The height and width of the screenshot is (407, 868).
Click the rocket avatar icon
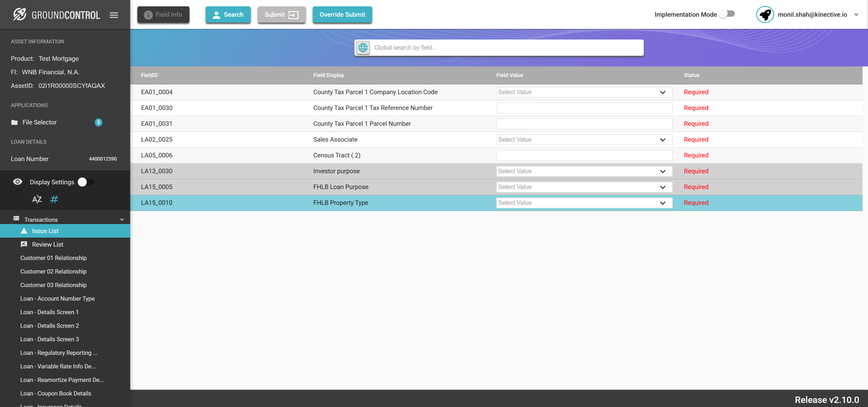(x=765, y=15)
